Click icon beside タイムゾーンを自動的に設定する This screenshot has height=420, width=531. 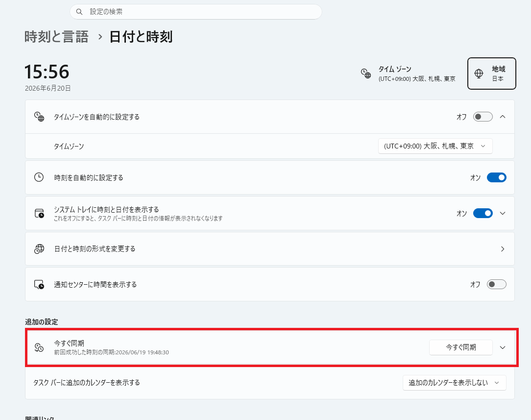39,117
